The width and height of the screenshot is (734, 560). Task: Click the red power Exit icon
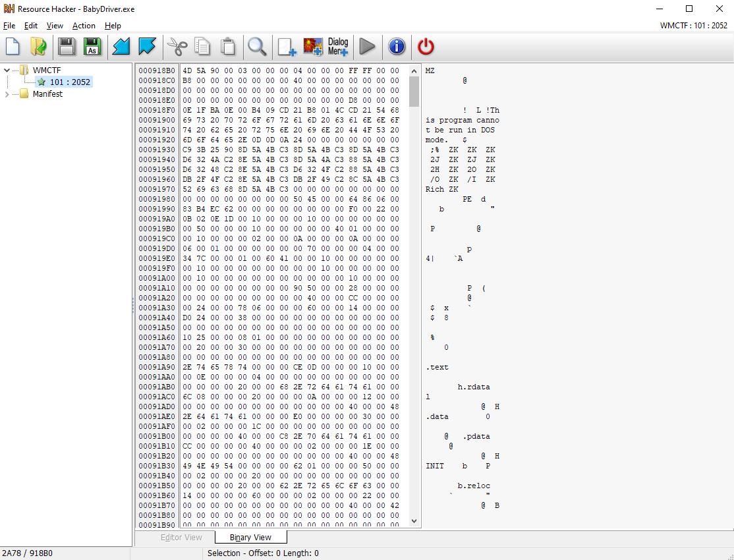click(426, 47)
